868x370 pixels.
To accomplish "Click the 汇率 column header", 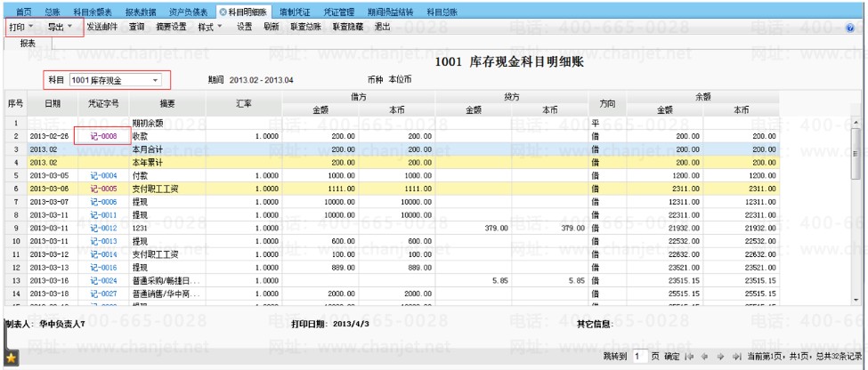I will tap(244, 103).
